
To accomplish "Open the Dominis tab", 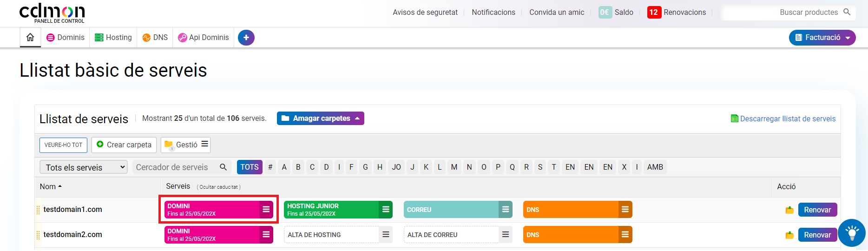I will coord(66,38).
